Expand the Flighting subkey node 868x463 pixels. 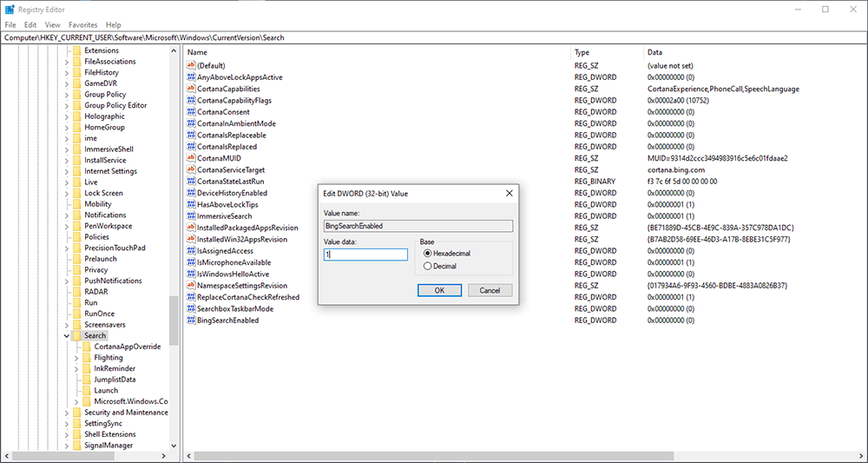pos(76,358)
